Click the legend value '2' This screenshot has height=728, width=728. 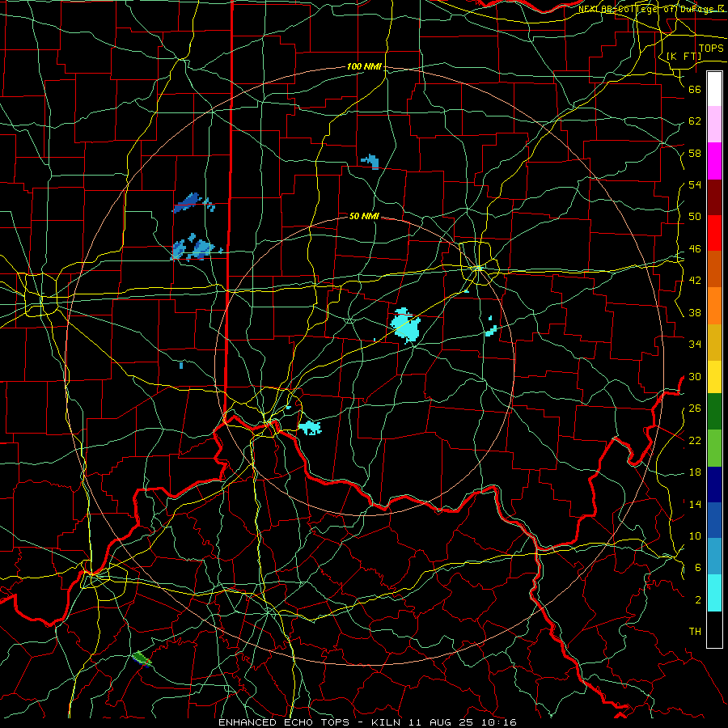[x=697, y=600]
